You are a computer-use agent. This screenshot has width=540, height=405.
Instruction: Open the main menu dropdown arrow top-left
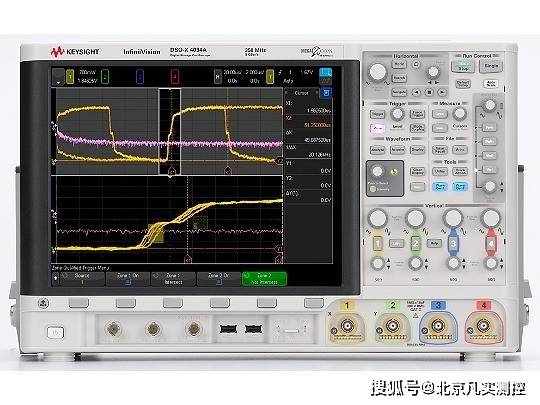pos(58,77)
